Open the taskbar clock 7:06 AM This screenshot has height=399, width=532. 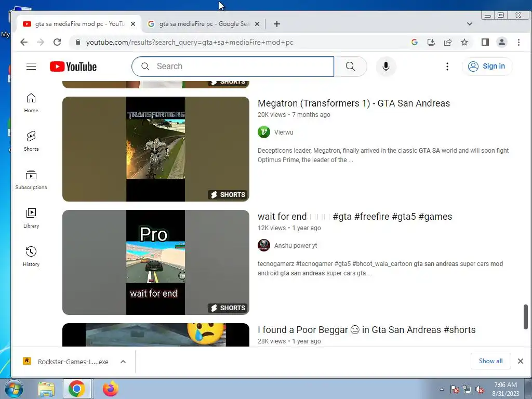pos(506,389)
